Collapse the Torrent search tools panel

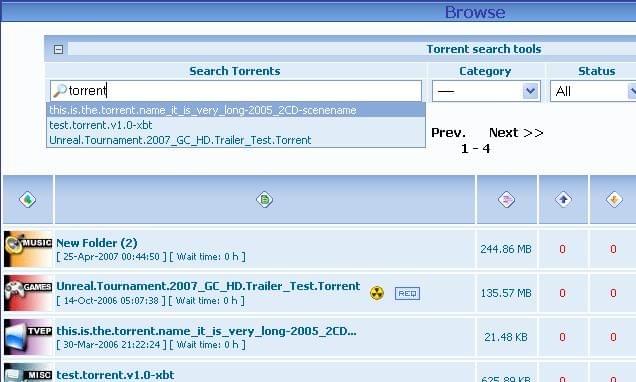58,49
